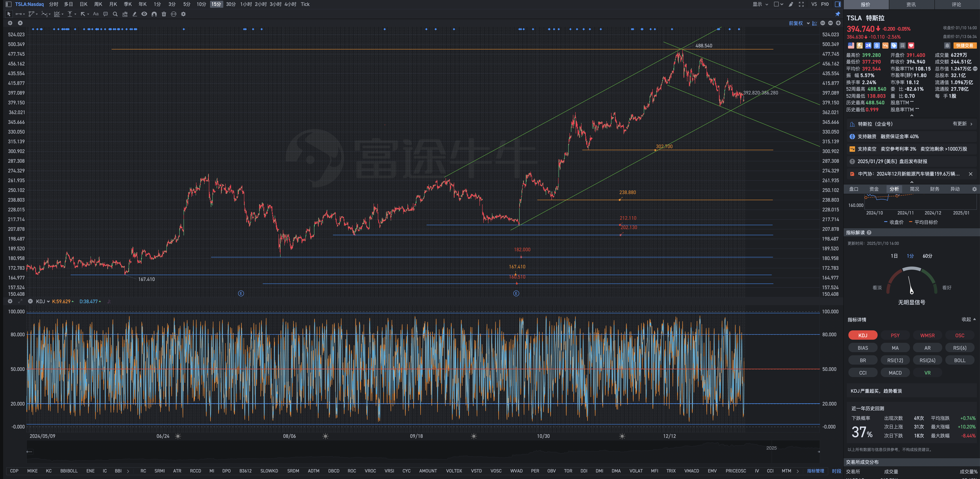Toggle the right quote panel icon
The width and height of the screenshot is (980, 479).
point(838,4)
